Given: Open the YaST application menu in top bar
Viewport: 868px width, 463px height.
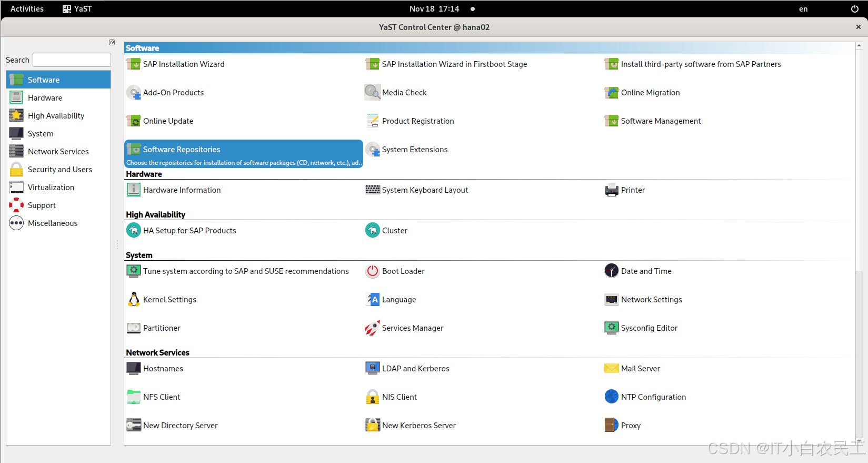Looking at the screenshot, I should pyautogui.click(x=77, y=9).
